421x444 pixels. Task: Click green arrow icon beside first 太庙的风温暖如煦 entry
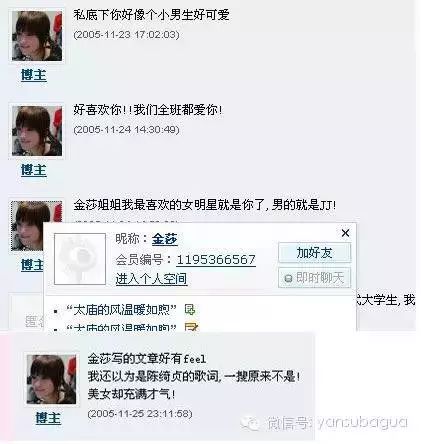click(x=190, y=309)
